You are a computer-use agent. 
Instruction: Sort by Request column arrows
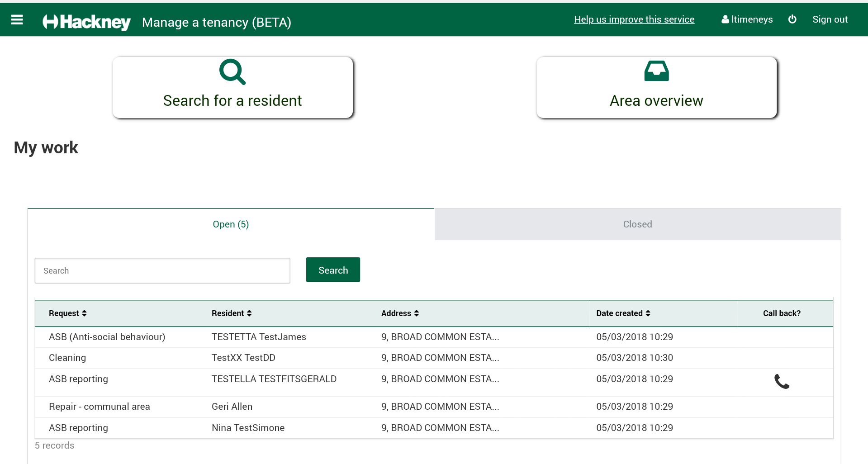coord(84,313)
